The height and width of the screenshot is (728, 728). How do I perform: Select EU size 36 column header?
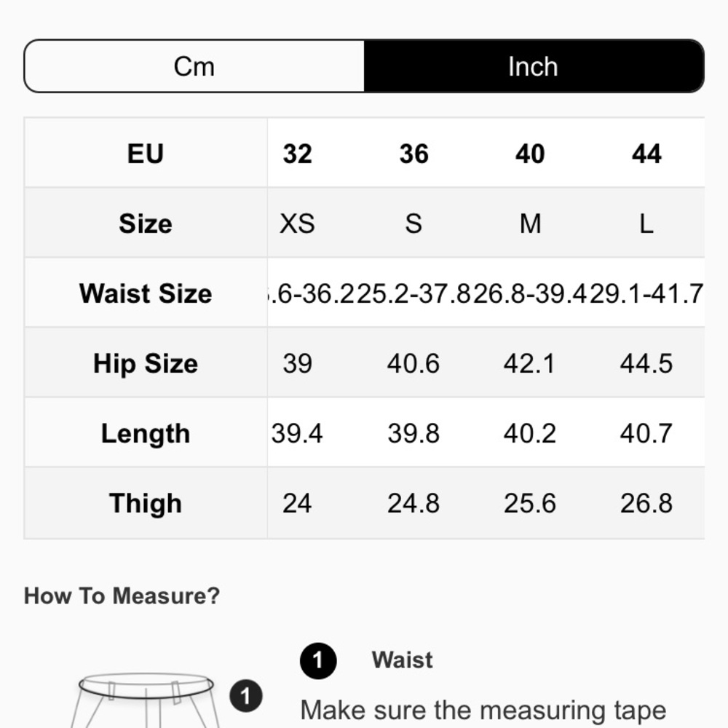[414, 154]
